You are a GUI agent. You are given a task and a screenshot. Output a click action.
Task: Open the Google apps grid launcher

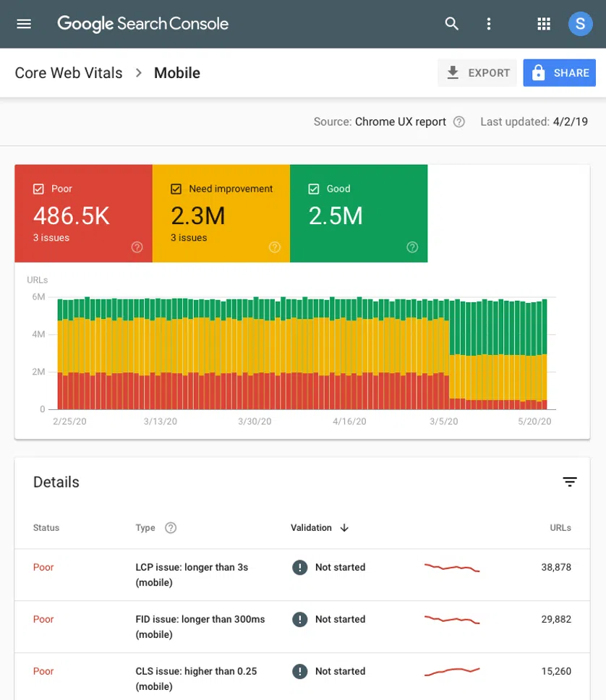coord(543,23)
